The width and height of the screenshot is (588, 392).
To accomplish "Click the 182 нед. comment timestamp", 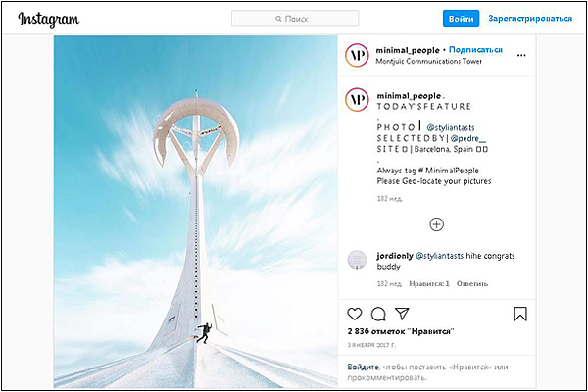I will pyautogui.click(x=390, y=283).
